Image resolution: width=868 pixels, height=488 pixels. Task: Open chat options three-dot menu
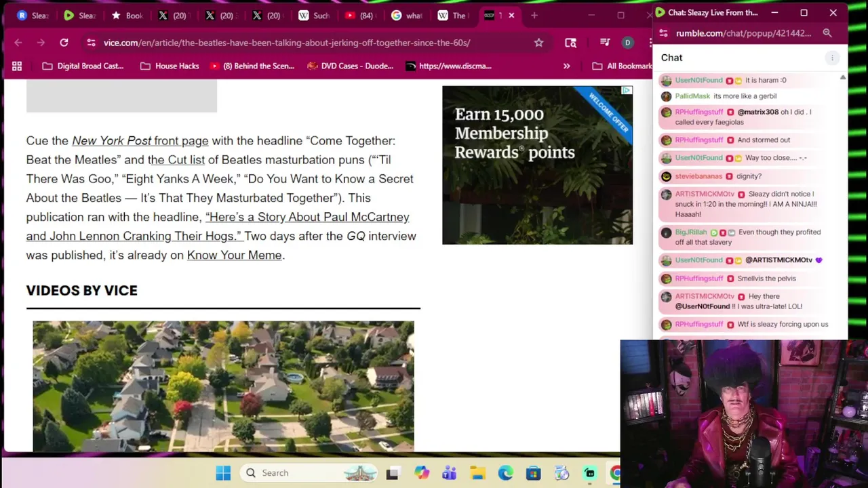(832, 58)
